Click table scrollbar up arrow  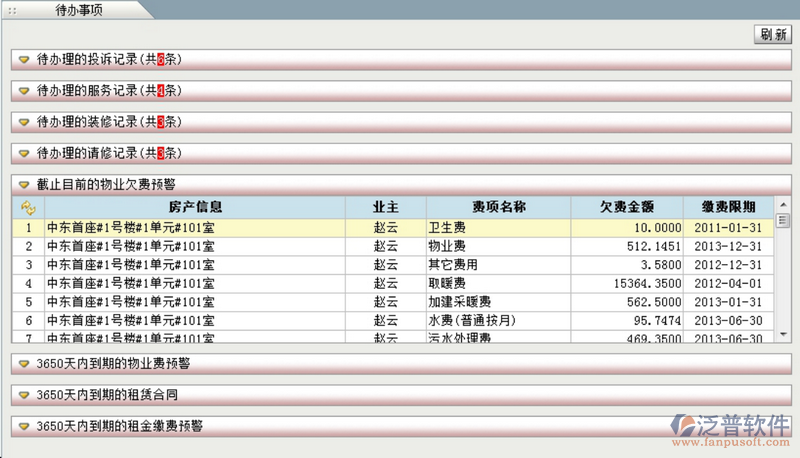tap(783, 205)
